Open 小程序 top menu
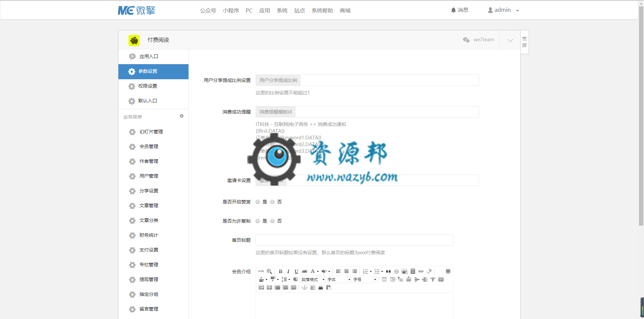Screen dimensions: 644x319 231,10
